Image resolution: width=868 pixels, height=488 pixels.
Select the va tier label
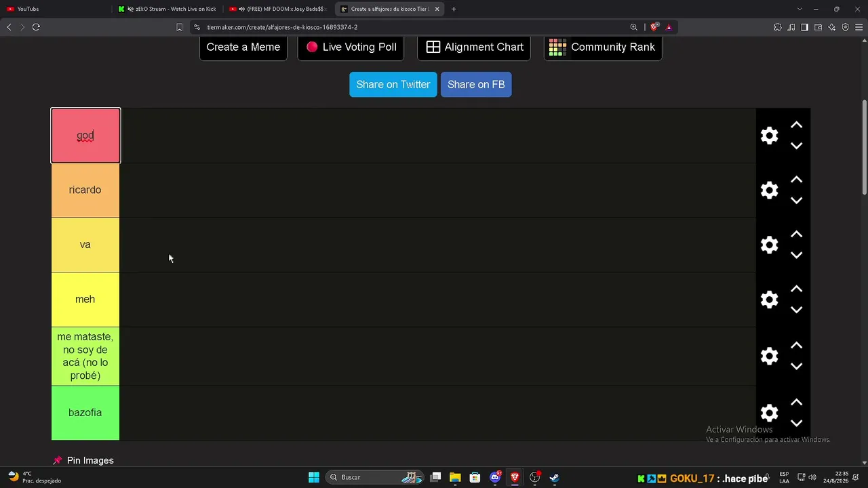85,245
